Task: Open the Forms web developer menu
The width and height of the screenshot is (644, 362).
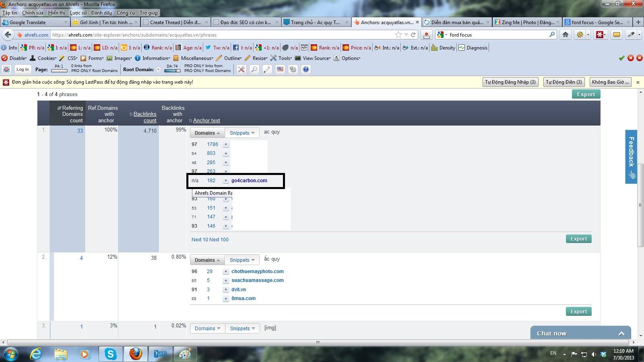Action: click(92, 58)
